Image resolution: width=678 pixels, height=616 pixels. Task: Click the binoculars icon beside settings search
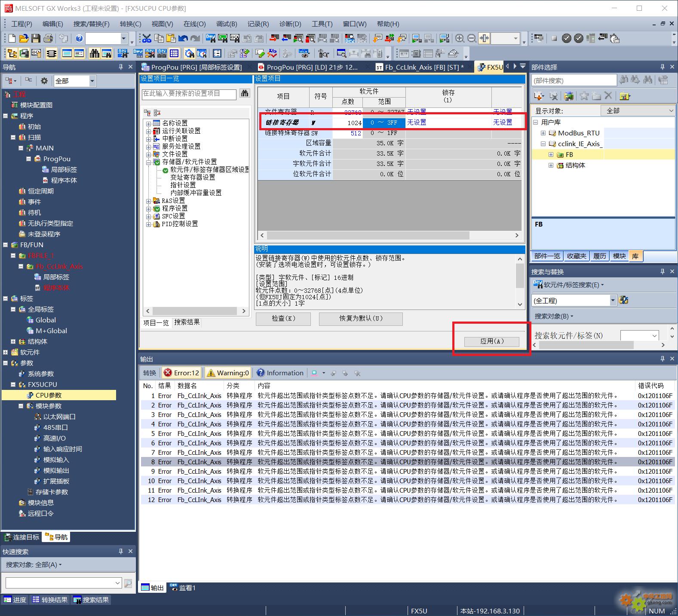pyautogui.click(x=245, y=93)
